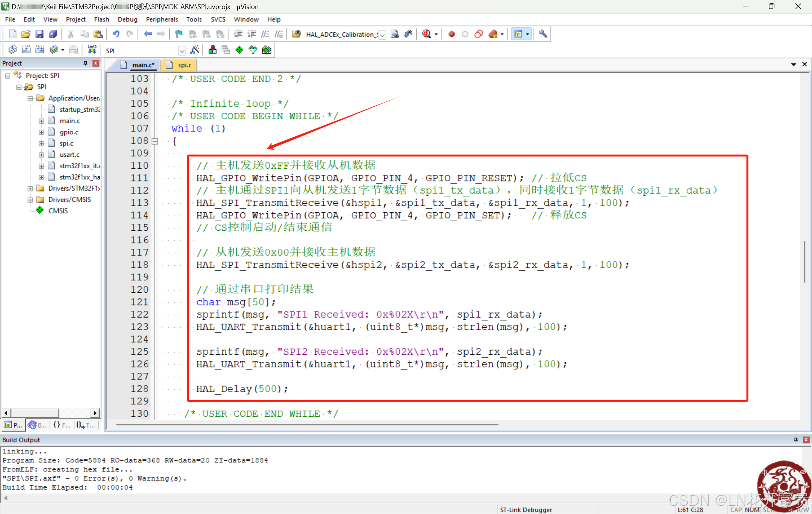Click the Build target icon
The image size is (812, 514).
(26, 50)
